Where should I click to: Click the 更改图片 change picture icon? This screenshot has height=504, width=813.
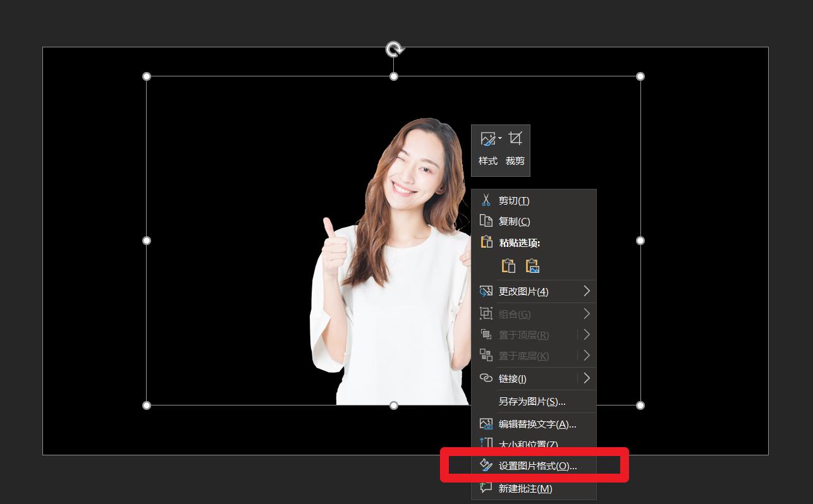[486, 291]
